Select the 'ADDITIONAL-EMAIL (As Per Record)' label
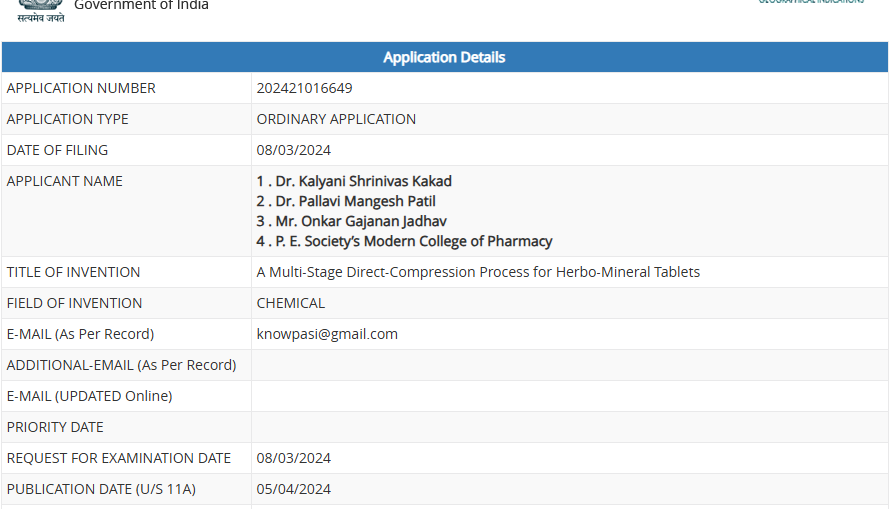 coord(121,365)
